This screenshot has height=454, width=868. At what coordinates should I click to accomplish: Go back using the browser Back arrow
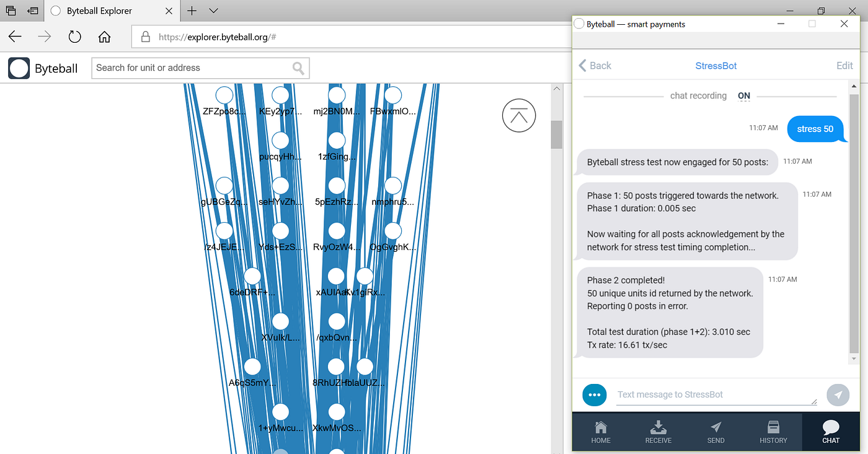pos(15,37)
